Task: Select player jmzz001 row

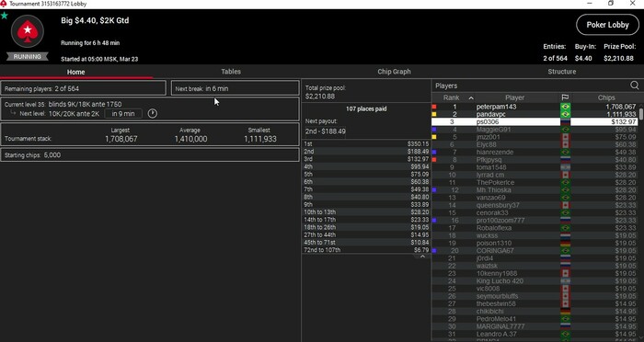Action: pos(535,137)
